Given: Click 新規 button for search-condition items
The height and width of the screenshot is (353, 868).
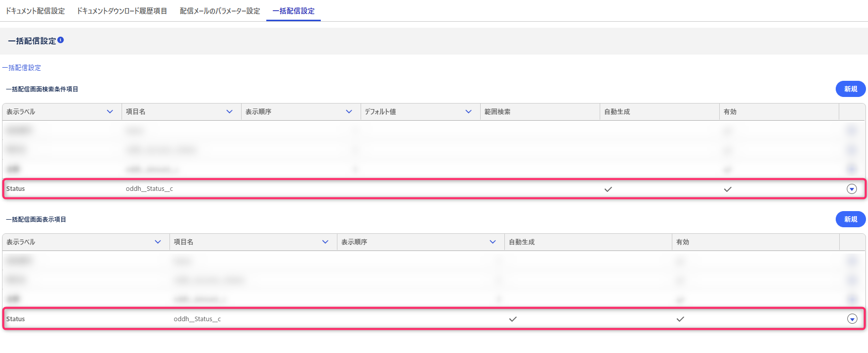Looking at the screenshot, I should click(x=851, y=89).
